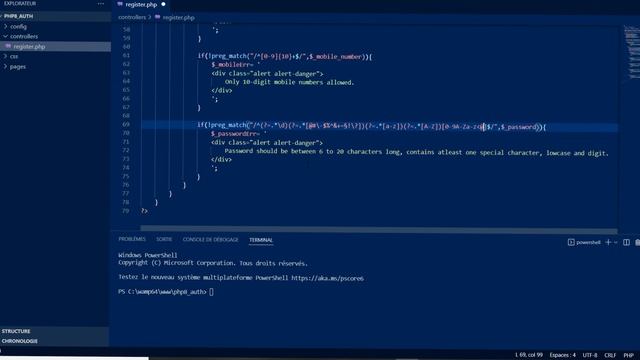640x360 pixels.
Task: Click the terminal prompt input line
Action: [166, 292]
